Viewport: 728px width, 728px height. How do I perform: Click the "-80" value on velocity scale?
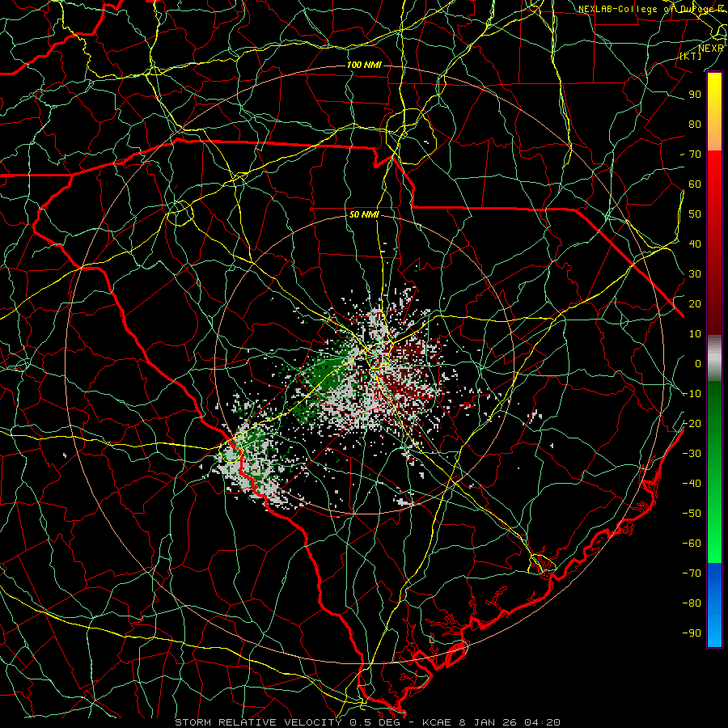692,603
